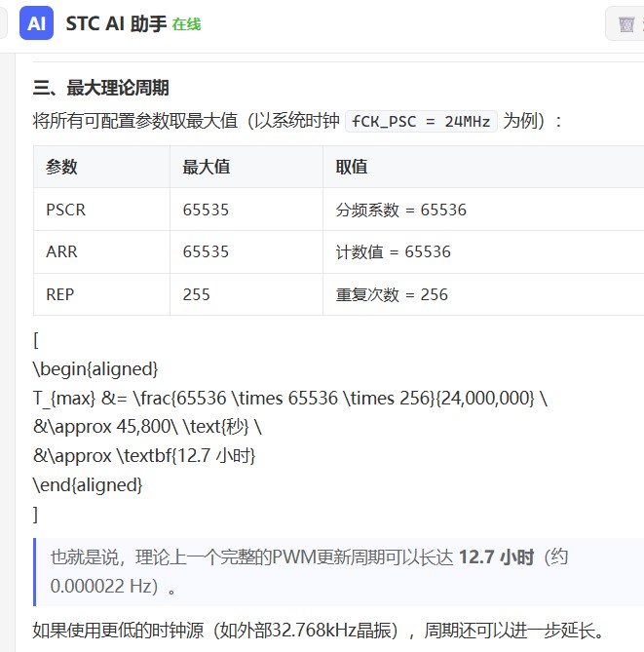
Task: Click the \textbf{12.7 小时} line
Action: pyautogui.click(x=144, y=456)
